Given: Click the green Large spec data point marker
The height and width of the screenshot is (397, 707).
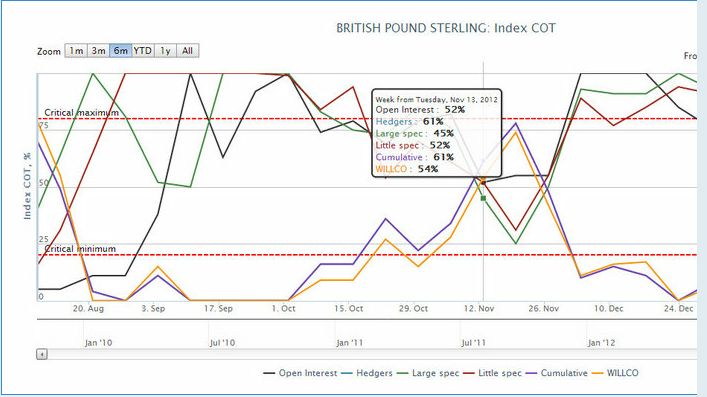Looking at the screenshot, I should 483,198.
